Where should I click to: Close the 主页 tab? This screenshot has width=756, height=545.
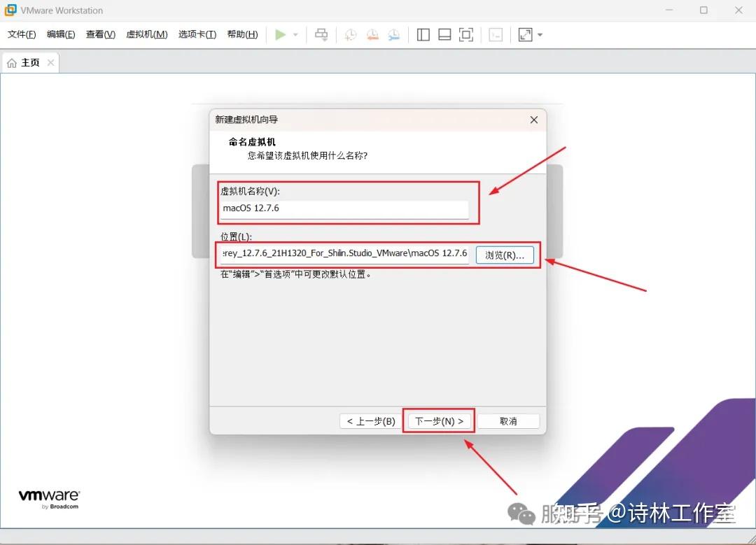50,63
